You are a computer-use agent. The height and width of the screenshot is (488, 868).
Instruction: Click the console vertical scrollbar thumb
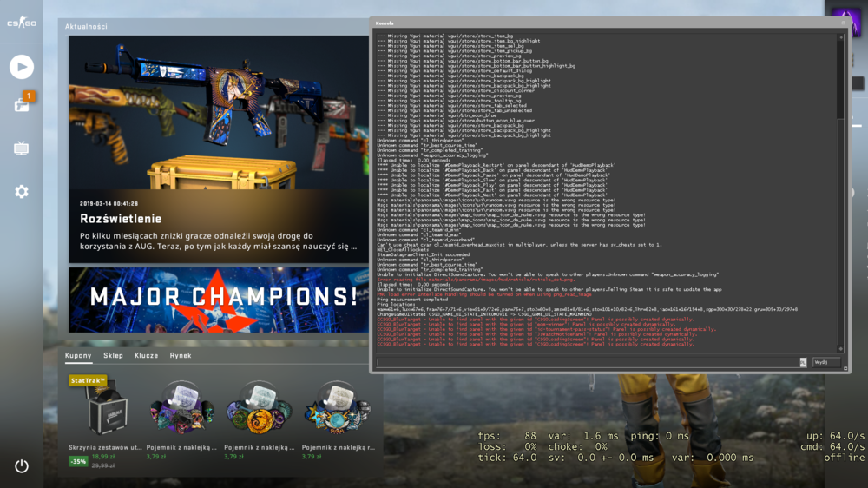pyautogui.click(x=840, y=79)
